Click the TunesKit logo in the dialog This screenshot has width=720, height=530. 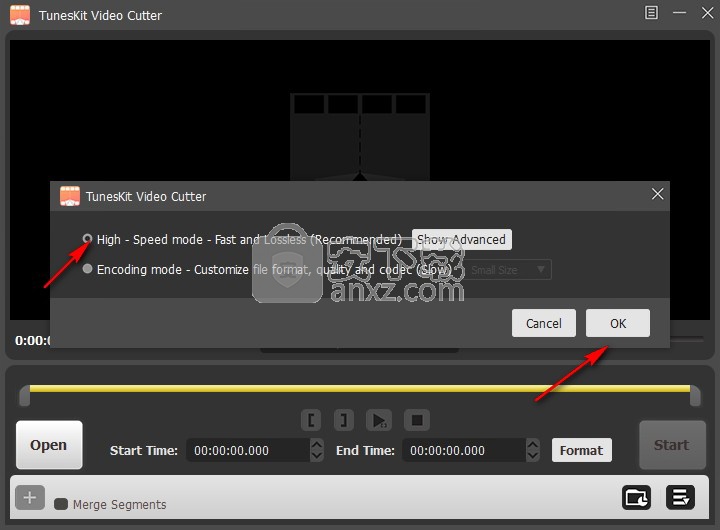[70, 196]
